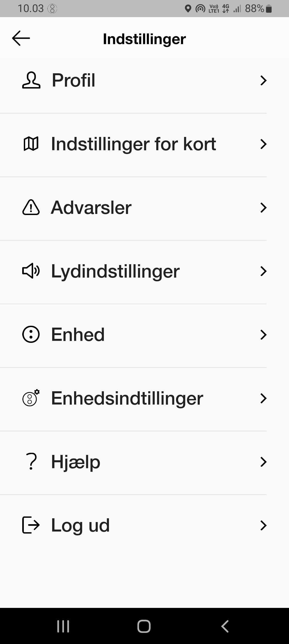Tap the Profil person icon
This screenshot has width=289, height=644.
coord(31,80)
